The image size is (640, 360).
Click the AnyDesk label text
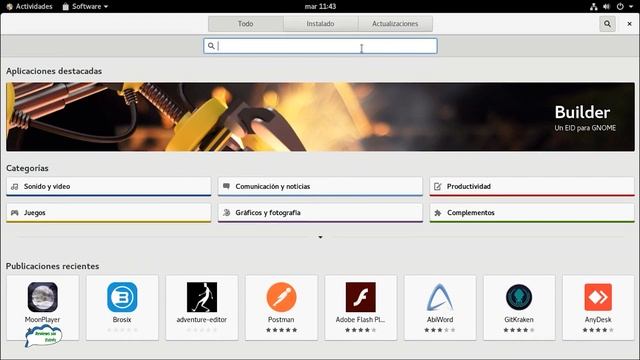tap(598, 320)
